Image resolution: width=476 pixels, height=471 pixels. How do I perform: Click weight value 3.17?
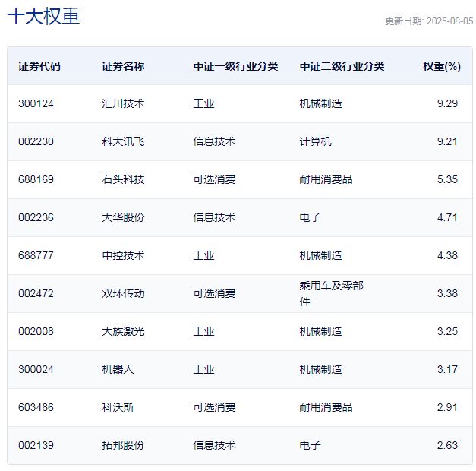(447, 369)
